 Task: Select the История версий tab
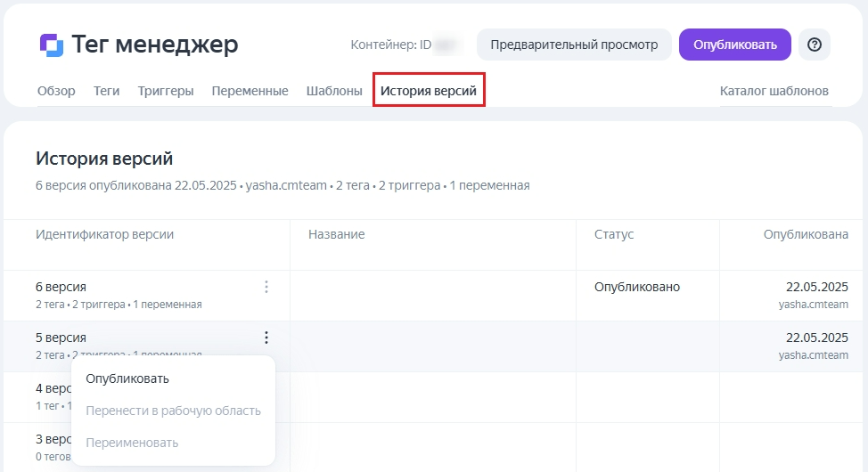click(x=429, y=91)
